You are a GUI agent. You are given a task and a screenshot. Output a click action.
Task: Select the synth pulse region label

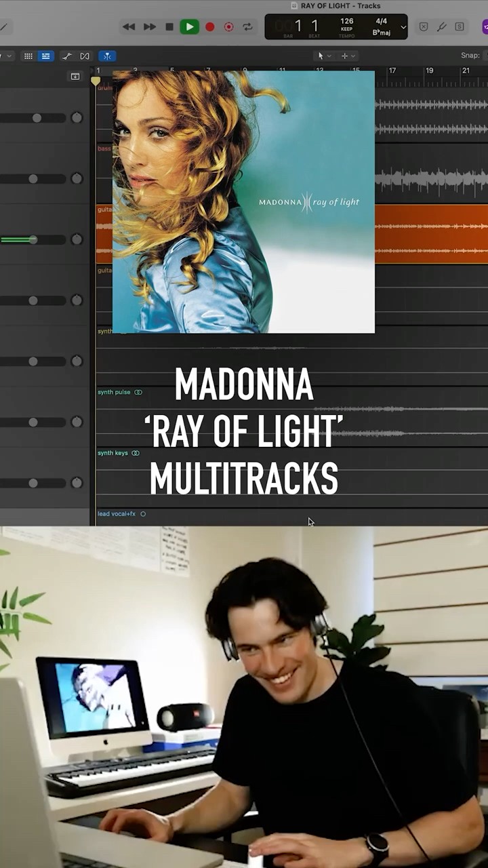pos(114,392)
